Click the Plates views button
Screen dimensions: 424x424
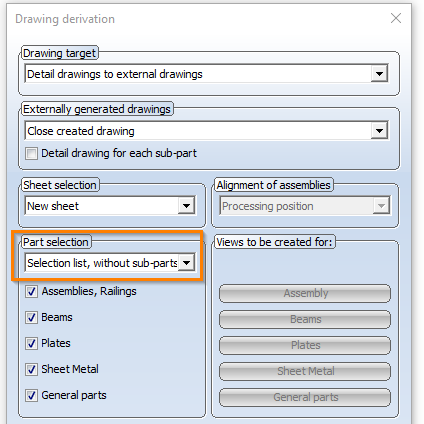[305, 345]
